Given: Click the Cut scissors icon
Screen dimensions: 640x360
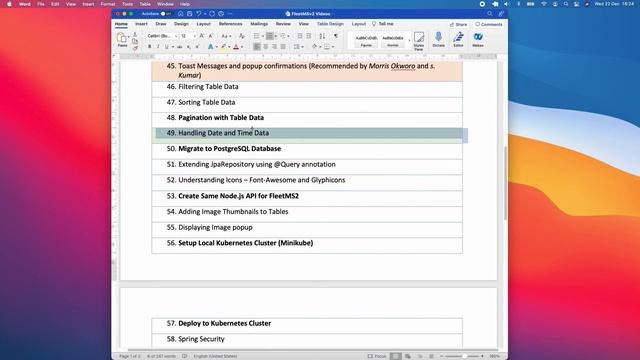Looking at the screenshot, I should (135, 35).
